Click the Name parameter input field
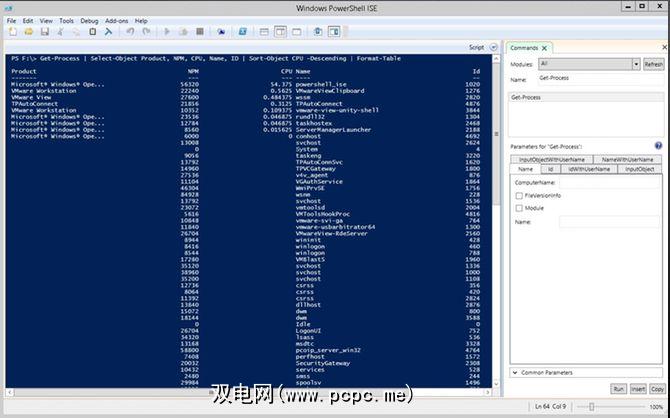670x418 pixels. [x=609, y=222]
